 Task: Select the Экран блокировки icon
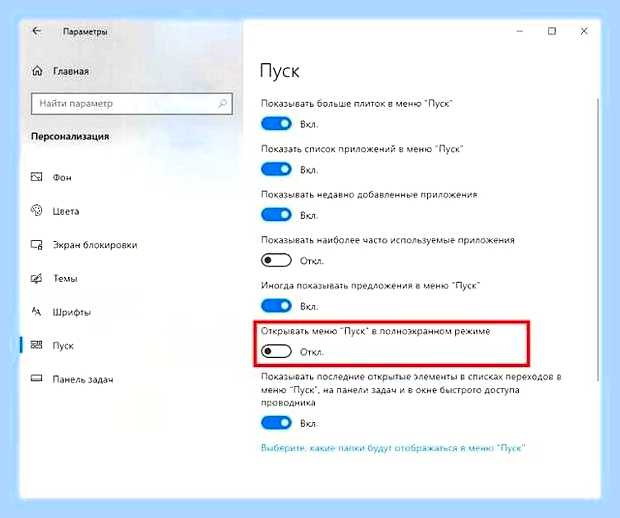pos(36,245)
